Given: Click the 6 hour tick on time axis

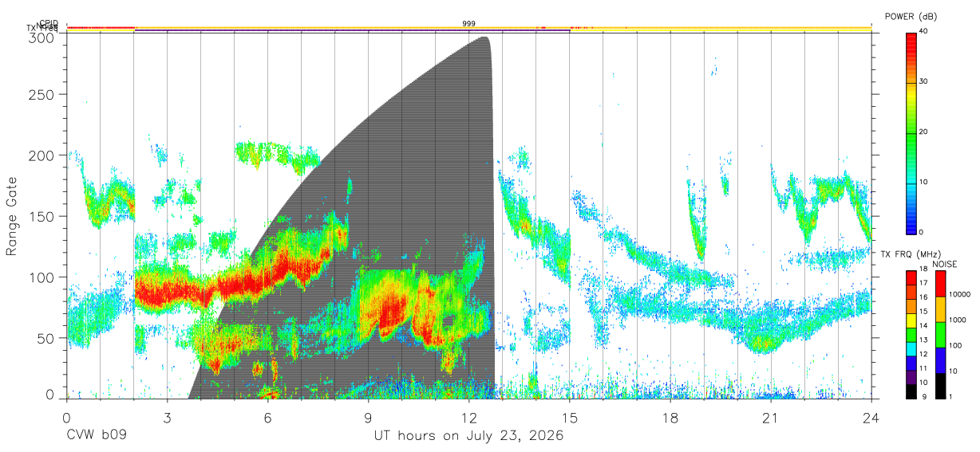Looking at the screenshot, I should [268, 418].
